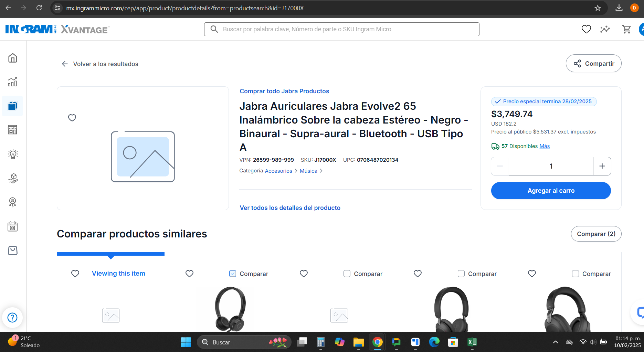Open the analytics chart sidebar icon
The width and height of the screenshot is (644, 352).
(x=13, y=82)
